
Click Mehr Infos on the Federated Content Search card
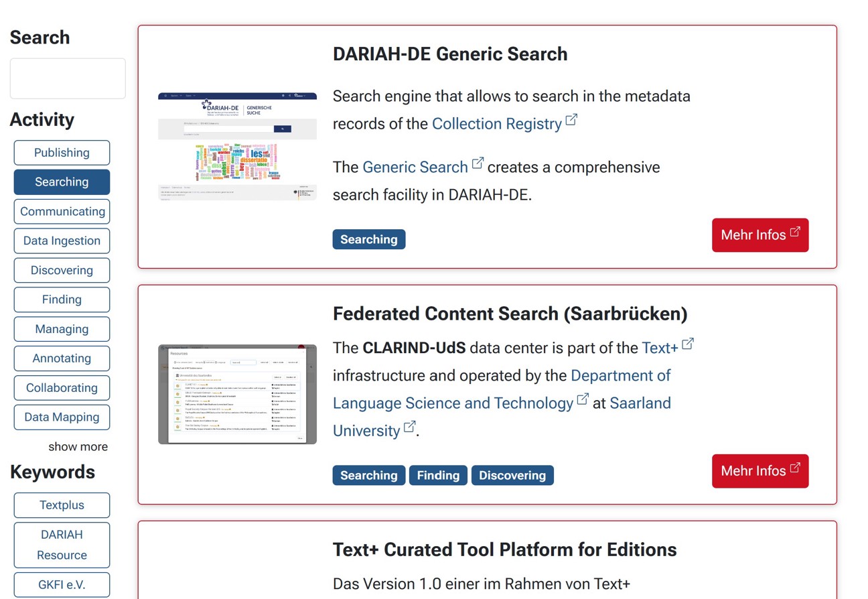point(760,471)
